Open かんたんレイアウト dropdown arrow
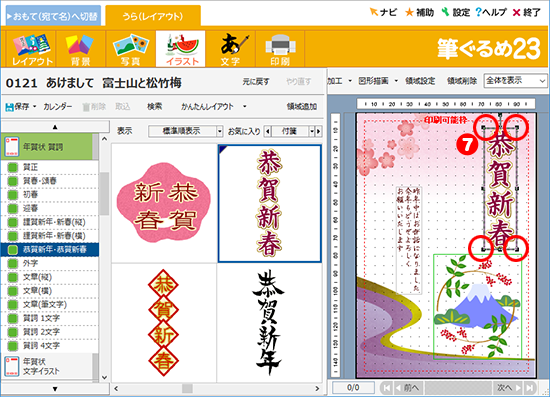This screenshot has height=397, width=550. click(x=244, y=107)
